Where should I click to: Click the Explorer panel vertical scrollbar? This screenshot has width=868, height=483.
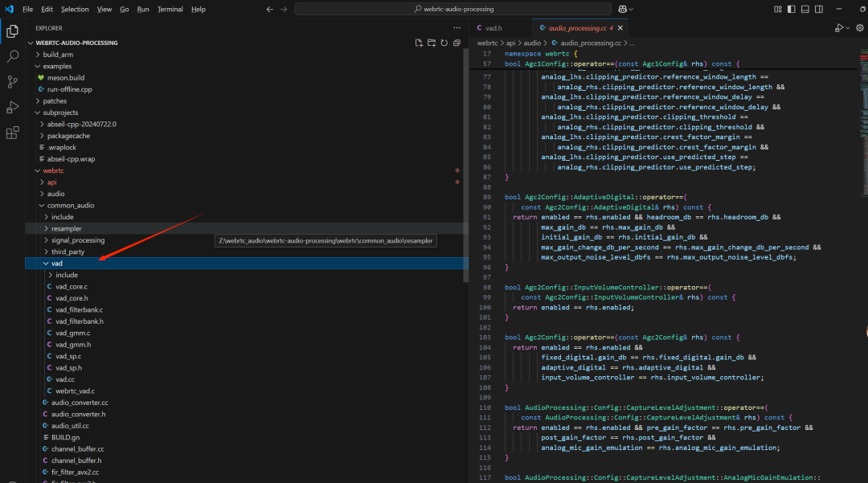(465, 161)
